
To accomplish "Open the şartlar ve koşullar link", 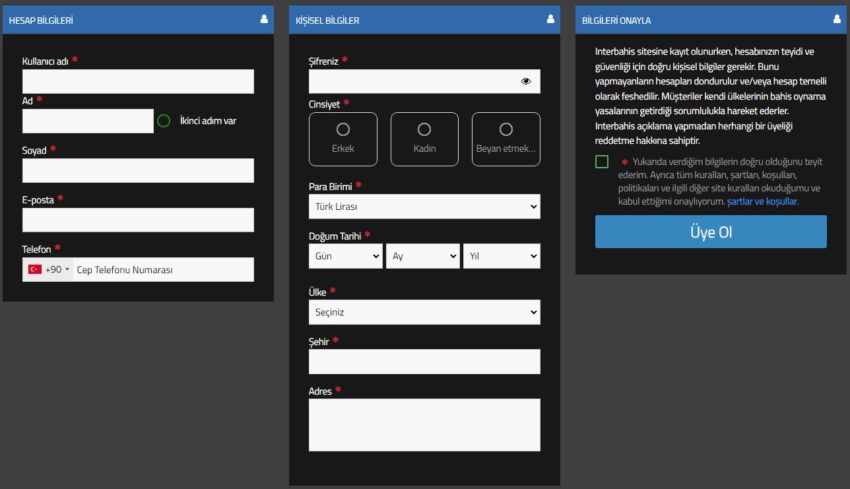I will (762, 201).
